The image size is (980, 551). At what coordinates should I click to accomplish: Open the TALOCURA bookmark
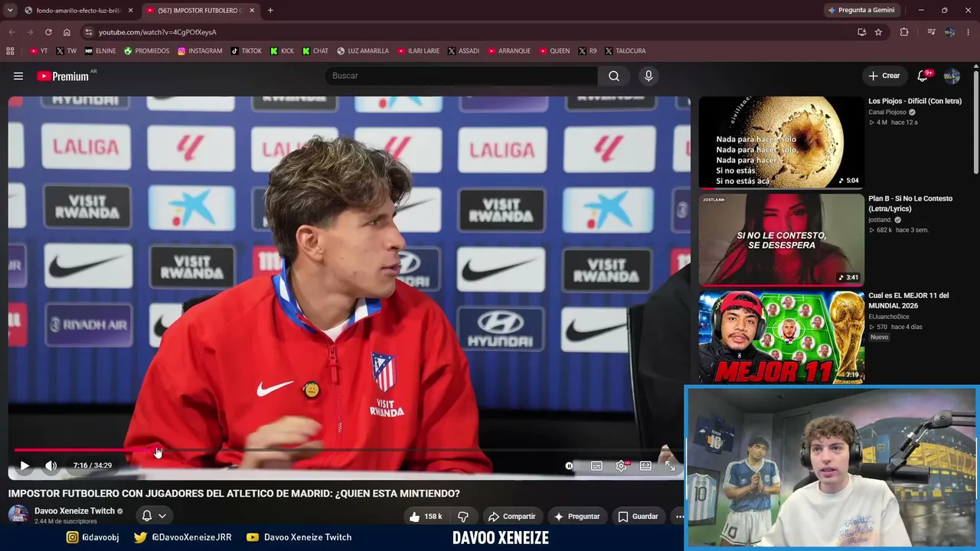pyautogui.click(x=626, y=51)
